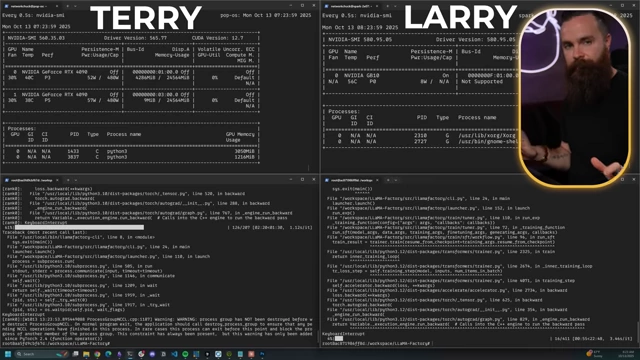Click the system tray clock
This screenshot has height=360, width=640.
click(626, 353)
